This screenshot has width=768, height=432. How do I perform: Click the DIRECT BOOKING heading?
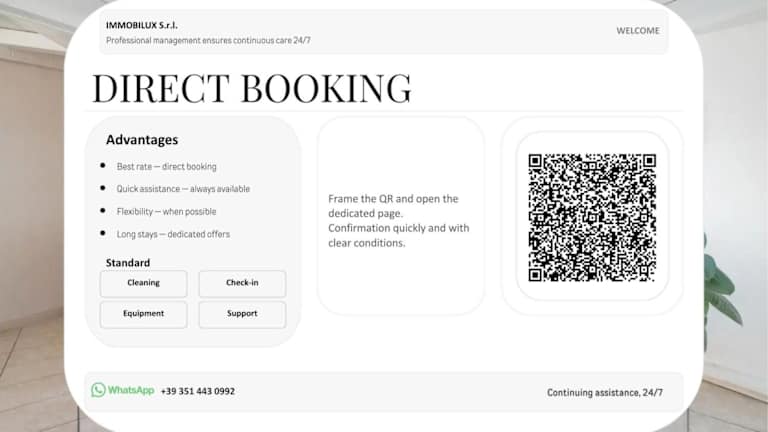tap(251, 88)
